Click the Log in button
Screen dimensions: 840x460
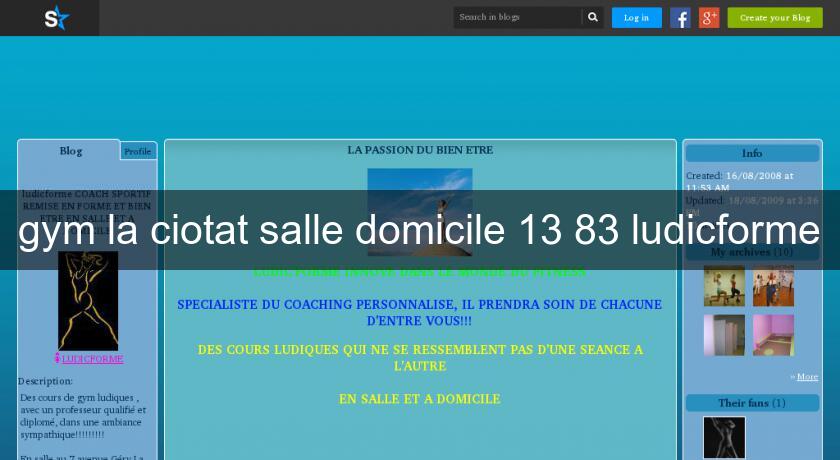(636, 18)
